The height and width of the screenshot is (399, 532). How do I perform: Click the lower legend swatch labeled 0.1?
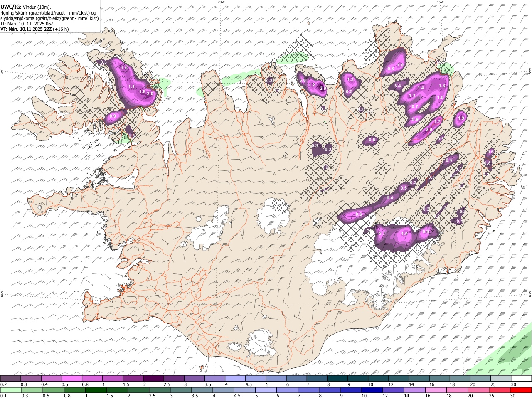[11, 390]
